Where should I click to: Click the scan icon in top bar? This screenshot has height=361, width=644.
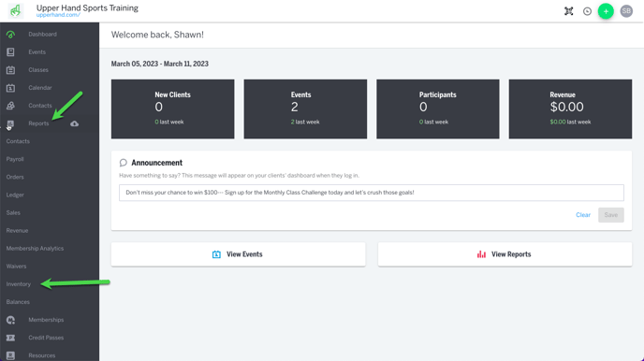tap(569, 11)
